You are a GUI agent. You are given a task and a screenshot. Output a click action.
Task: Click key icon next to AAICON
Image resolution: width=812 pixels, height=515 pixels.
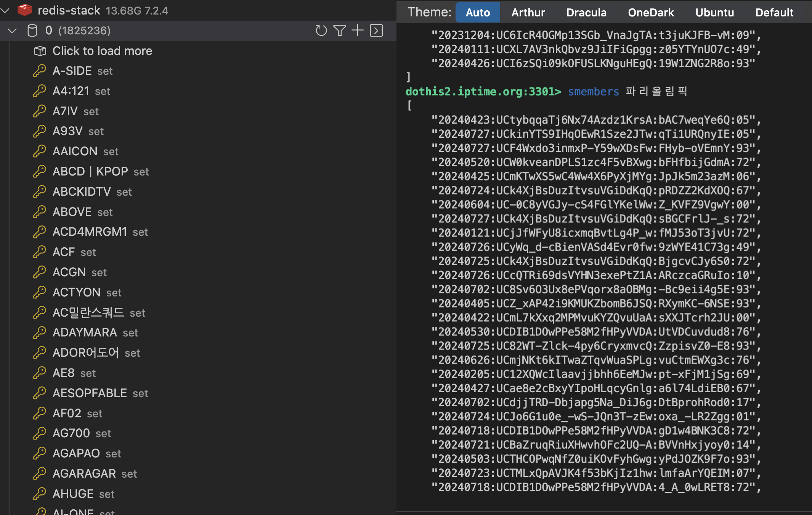pyautogui.click(x=40, y=151)
